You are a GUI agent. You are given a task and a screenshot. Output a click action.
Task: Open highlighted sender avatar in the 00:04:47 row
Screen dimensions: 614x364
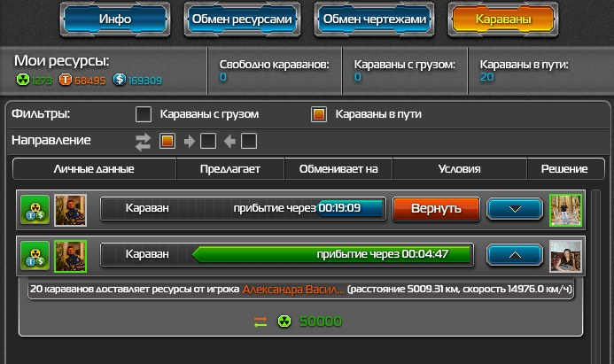click(x=71, y=256)
